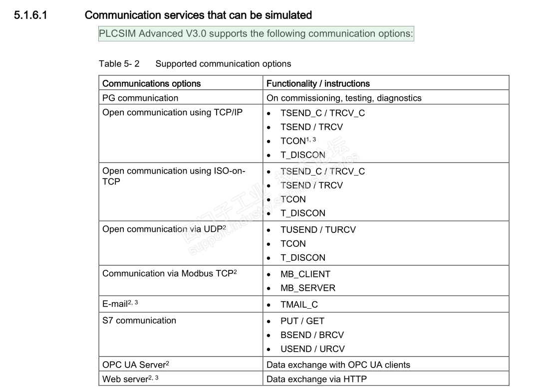Click the "MB_SERVER" bullet item

(307, 288)
